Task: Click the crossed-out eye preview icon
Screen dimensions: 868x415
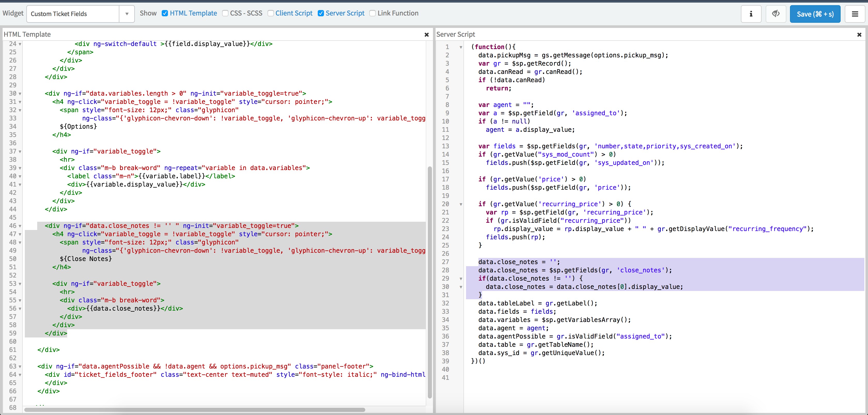Action: tap(776, 14)
